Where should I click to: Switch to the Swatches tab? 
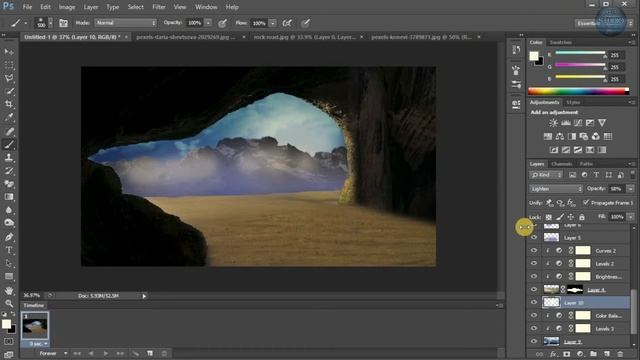560,42
